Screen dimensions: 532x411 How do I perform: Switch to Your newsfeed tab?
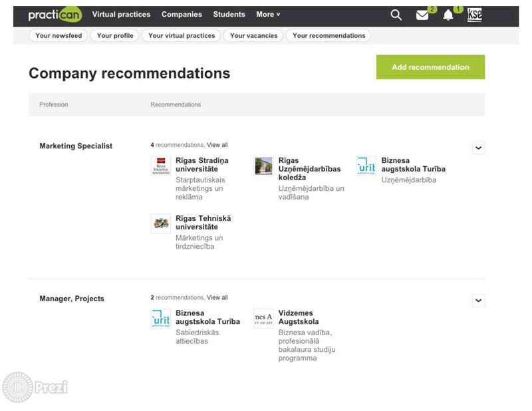59,36
